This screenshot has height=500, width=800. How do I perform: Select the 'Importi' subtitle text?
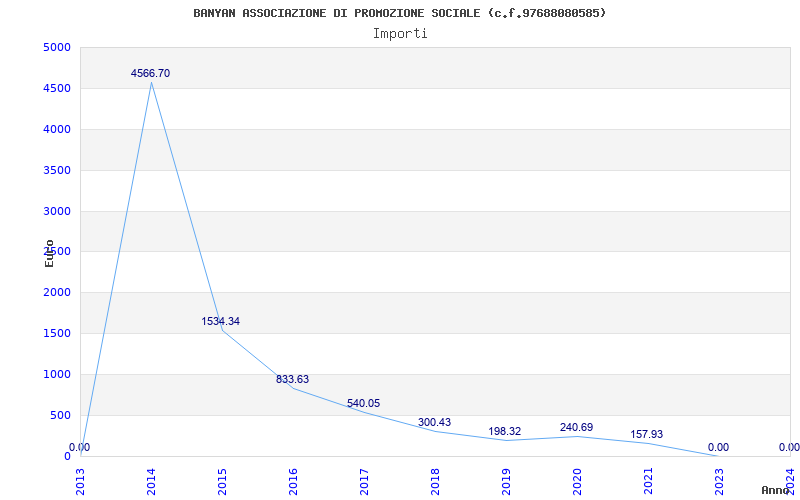[x=400, y=34]
